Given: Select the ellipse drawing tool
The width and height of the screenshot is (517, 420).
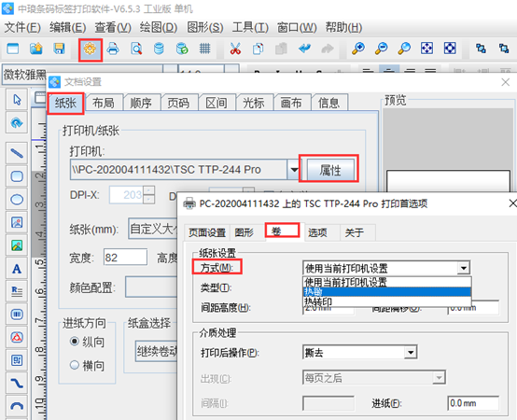Looking at the screenshot, I should pos(17,199).
